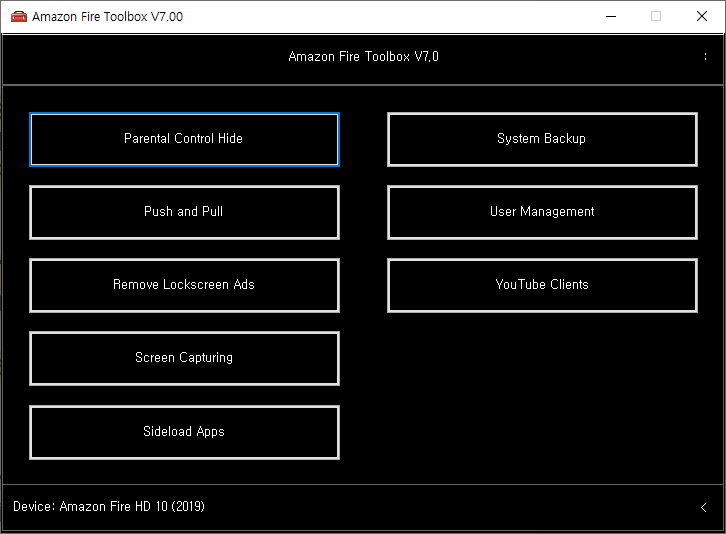Select Remove Lockscreen Ads
The image size is (726, 534).
pos(184,285)
